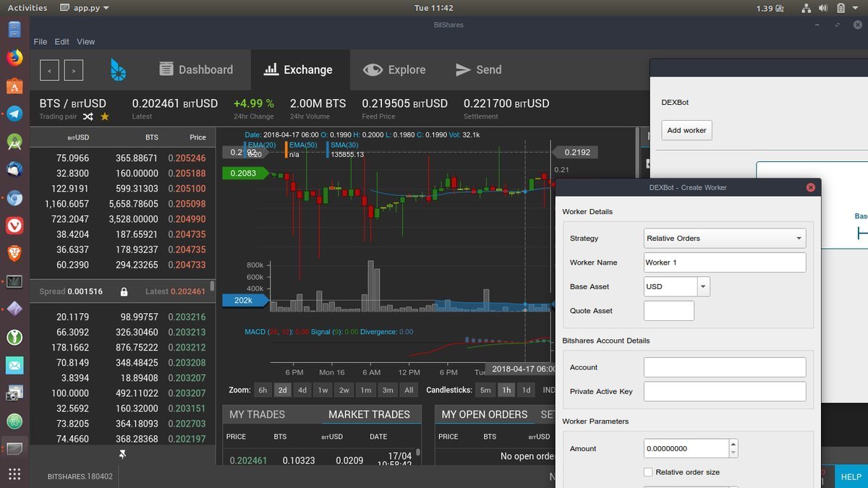
Task: Click the BitShares logo icon
Action: tap(118, 70)
